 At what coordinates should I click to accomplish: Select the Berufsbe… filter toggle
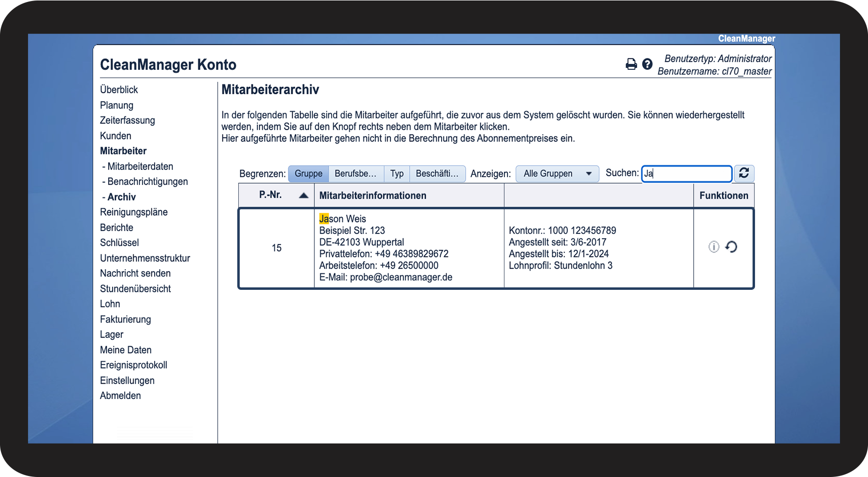tap(356, 174)
